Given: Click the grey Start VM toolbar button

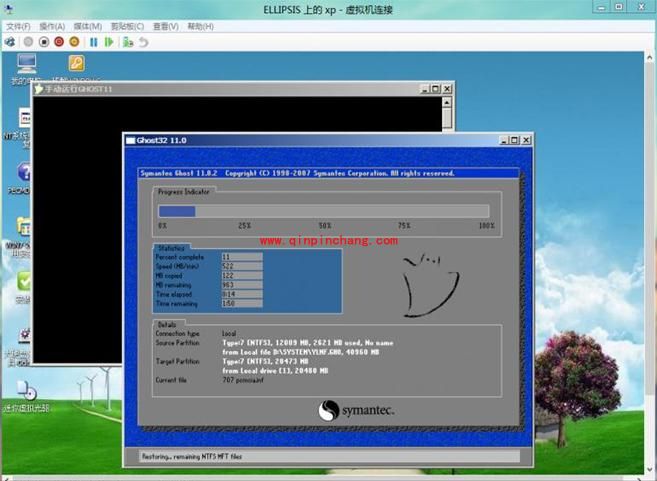Looking at the screenshot, I should (28, 42).
